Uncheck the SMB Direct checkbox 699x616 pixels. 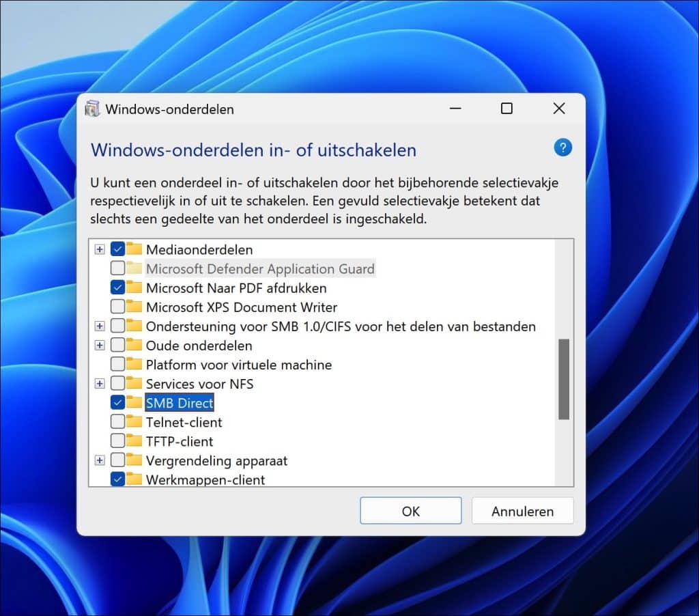pos(117,402)
